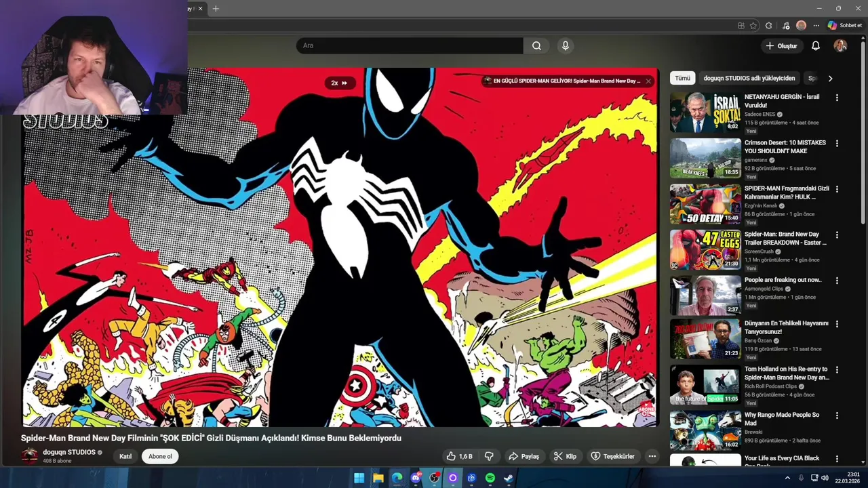Open Spotify from the taskbar
Screen dimensions: 868x488
(x=490, y=478)
